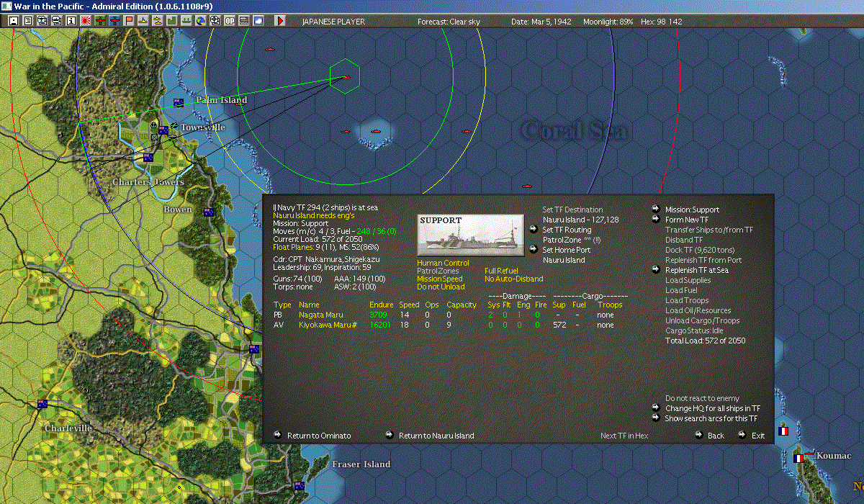Viewport: 864px width, 504px height.
Task: Click Mission: Support to change mission
Action: [x=692, y=210]
